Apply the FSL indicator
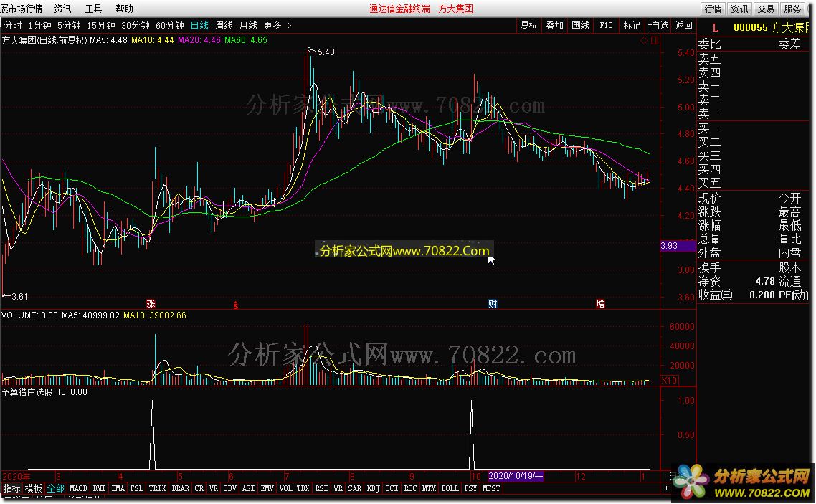816x504 pixels. (x=136, y=488)
